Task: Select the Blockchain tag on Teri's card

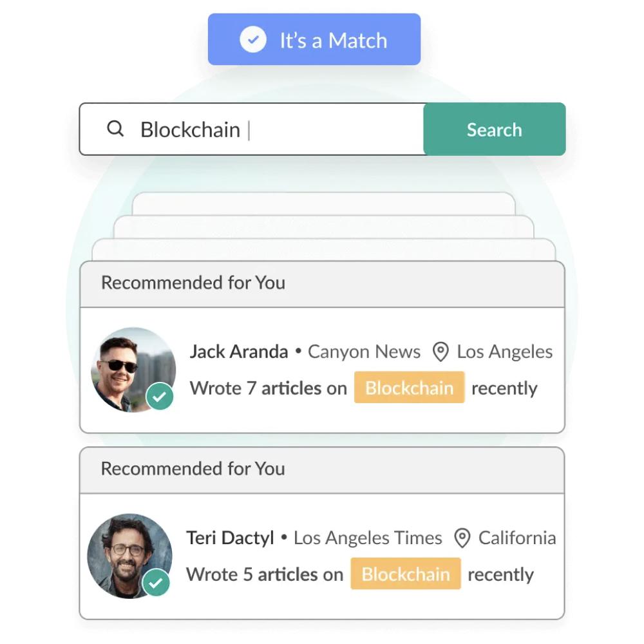Action: [x=405, y=574]
